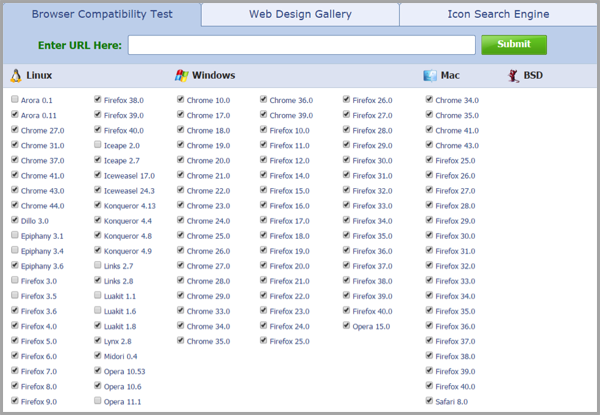This screenshot has height=415, width=600.
Task: Uncheck Chrome 36.0 under Windows
Action: point(263,99)
